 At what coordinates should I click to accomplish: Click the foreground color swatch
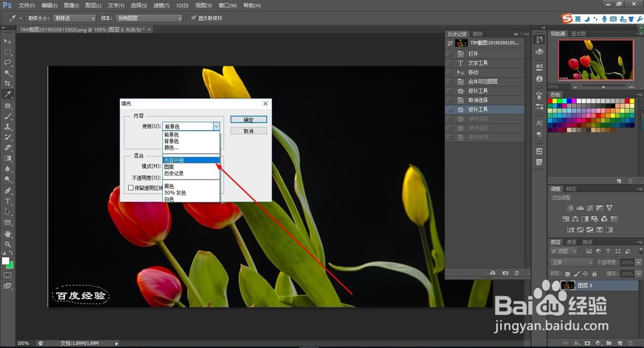5,261
